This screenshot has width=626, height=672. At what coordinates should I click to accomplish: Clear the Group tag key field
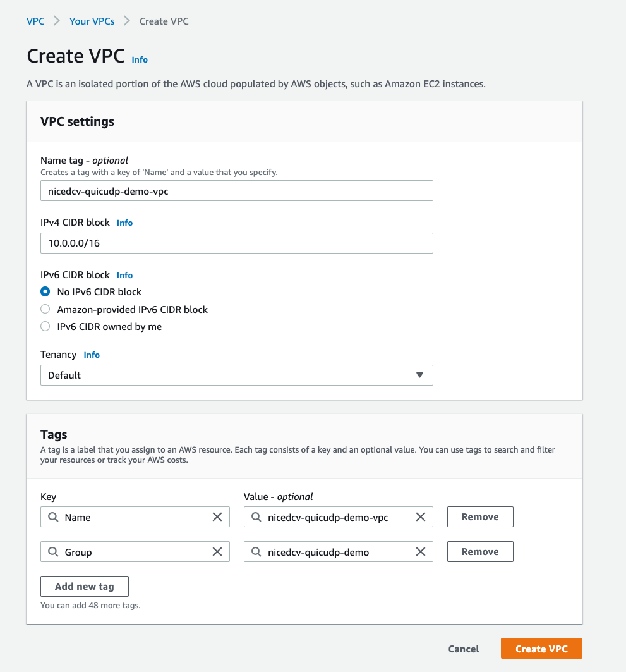(217, 552)
